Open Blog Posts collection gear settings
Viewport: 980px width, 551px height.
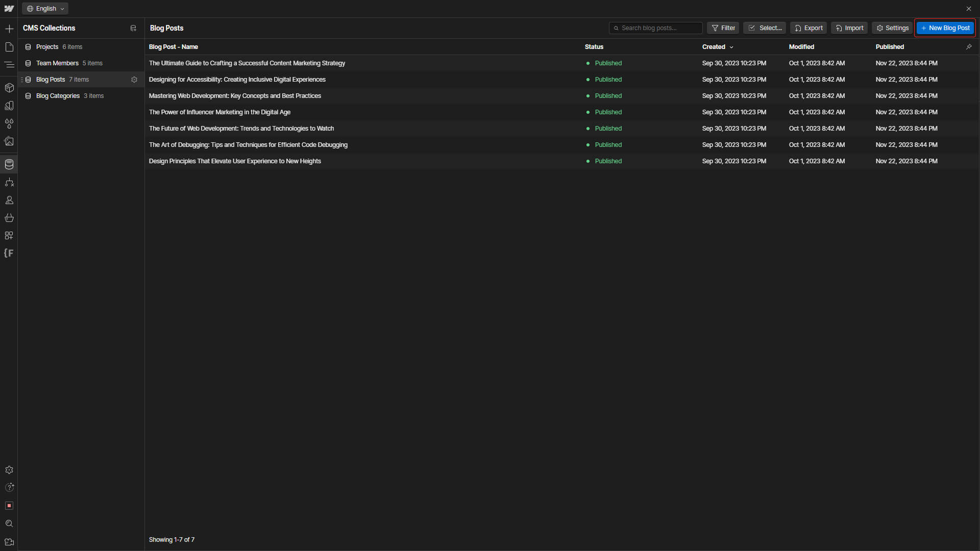pos(134,80)
